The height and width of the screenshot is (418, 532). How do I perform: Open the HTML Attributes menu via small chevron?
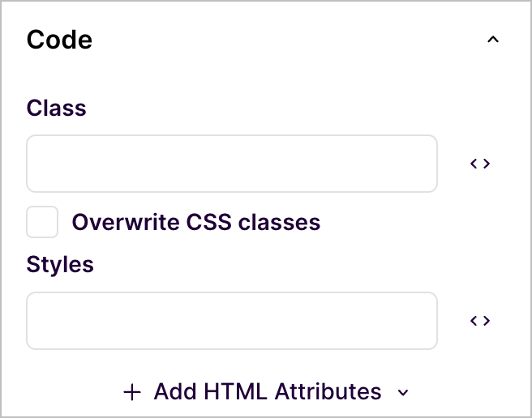click(403, 393)
